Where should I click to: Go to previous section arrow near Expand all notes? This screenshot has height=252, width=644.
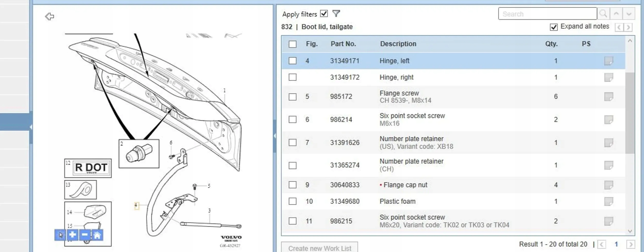pos(619,27)
